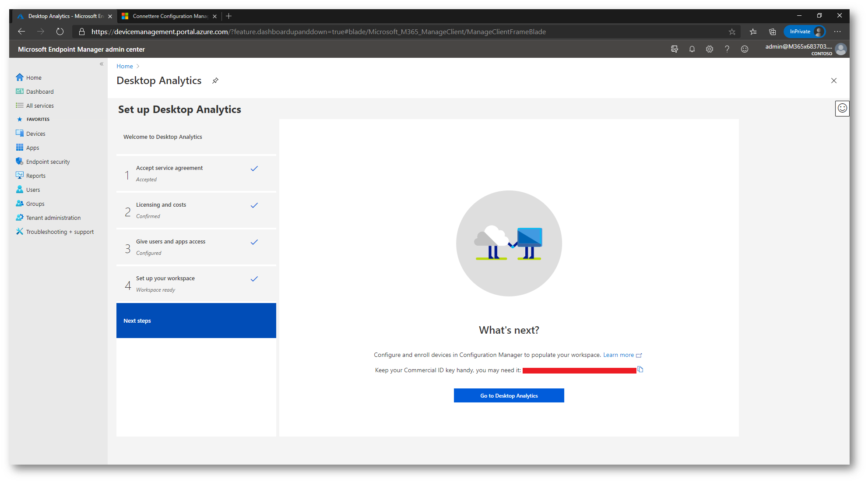Open the Endpoint security section
This screenshot has width=868, height=483.
click(48, 162)
